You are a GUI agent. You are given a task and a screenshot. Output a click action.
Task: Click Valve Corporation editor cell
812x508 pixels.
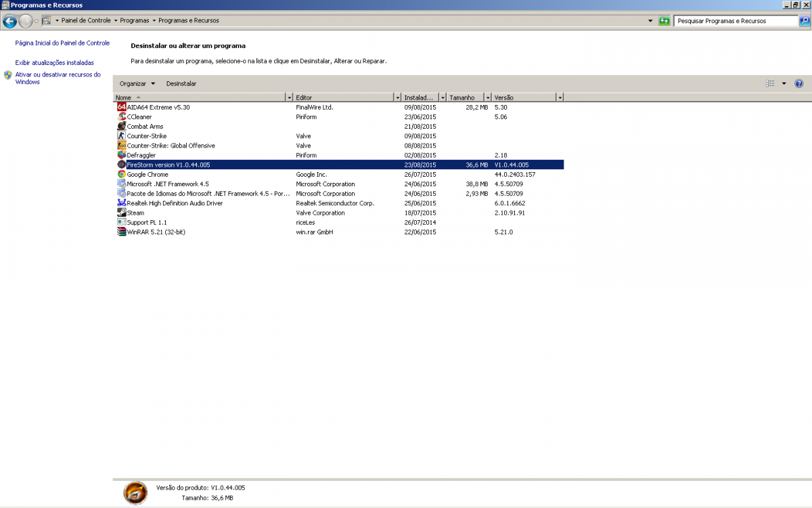320,213
